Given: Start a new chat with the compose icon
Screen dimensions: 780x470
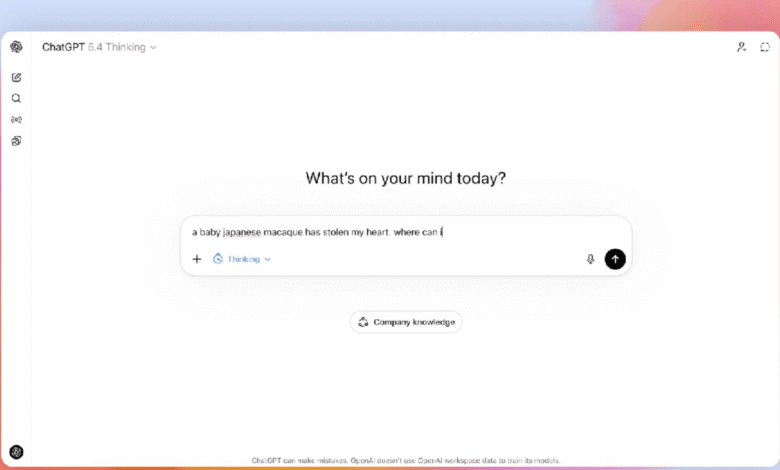Looking at the screenshot, I should (16, 77).
